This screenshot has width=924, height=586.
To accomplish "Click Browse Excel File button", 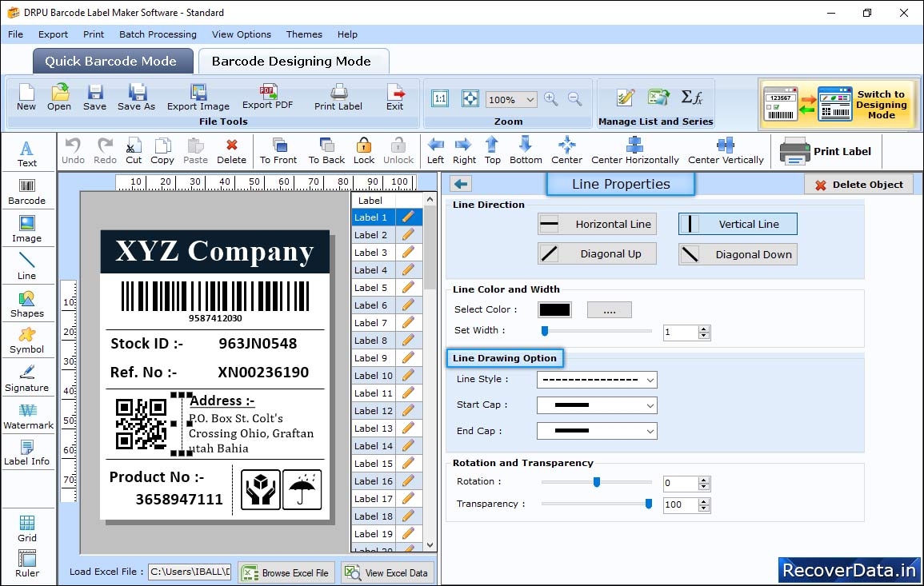I will tap(287, 572).
